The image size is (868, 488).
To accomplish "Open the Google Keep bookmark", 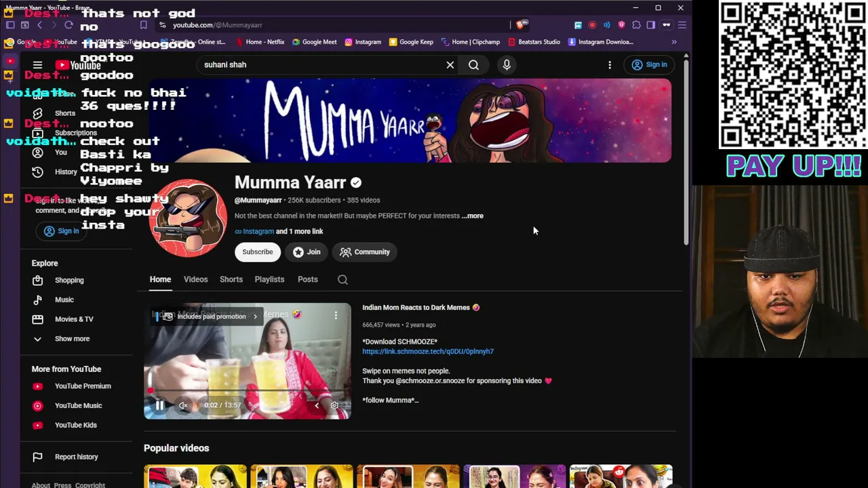I will click(411, 42).
